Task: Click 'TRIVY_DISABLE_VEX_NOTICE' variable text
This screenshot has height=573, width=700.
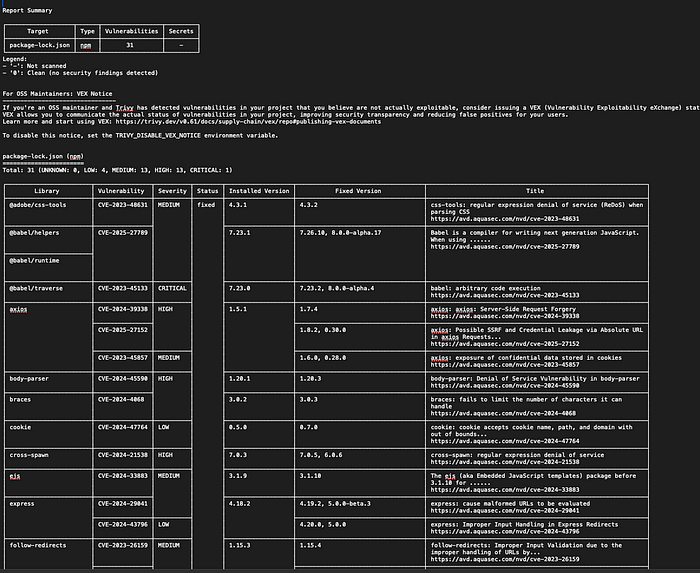Action: tap(158, 135)
